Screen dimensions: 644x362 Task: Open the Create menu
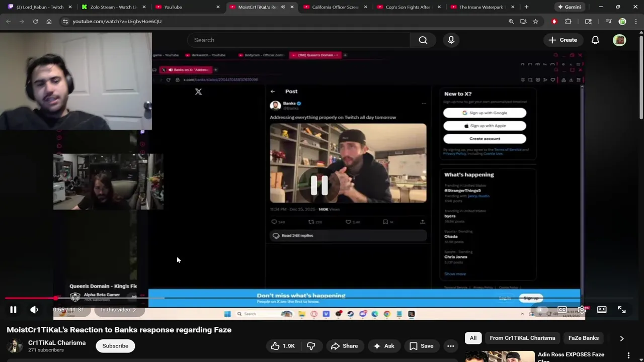pyautogui.click(x=563, y=40)
